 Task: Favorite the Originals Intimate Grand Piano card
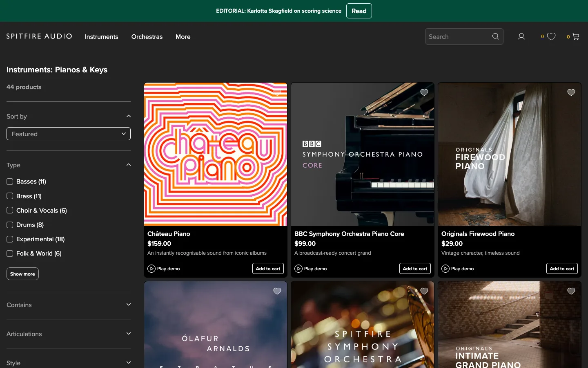pos(571,291)
